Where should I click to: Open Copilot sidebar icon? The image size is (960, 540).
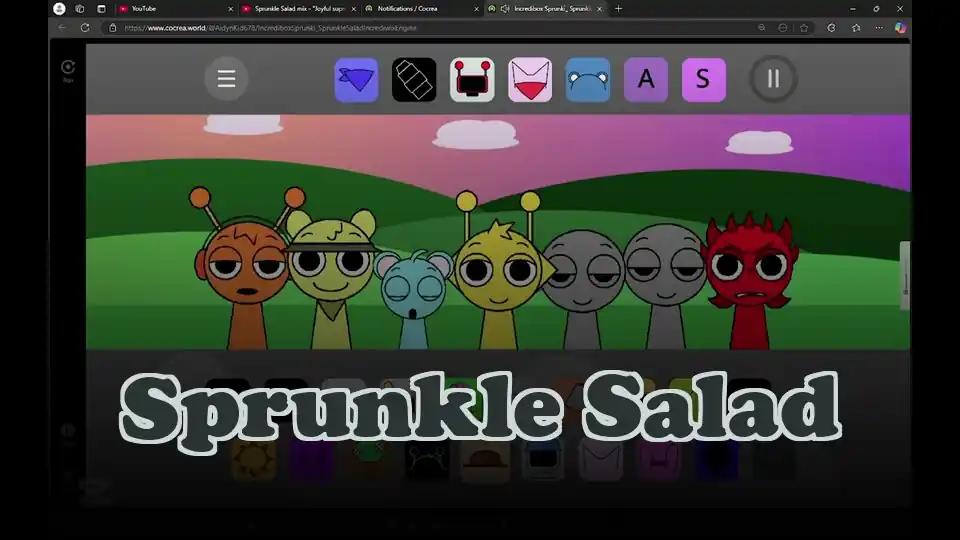(900, 28)
